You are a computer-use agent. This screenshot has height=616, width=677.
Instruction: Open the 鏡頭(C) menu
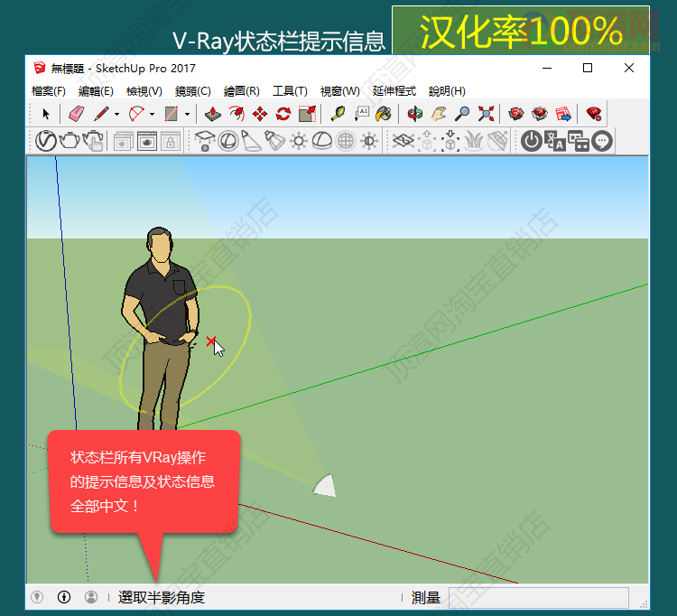click(x=193, y=91)
